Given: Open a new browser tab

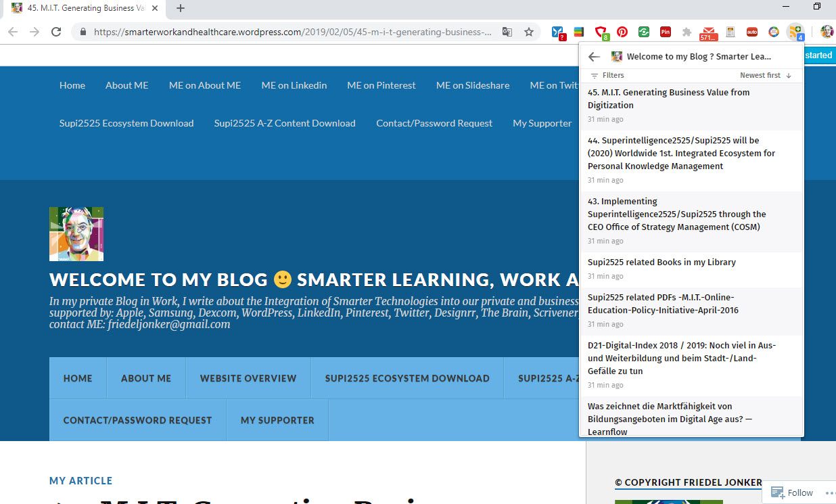Looking at the screenshot, I should point(181,9).
